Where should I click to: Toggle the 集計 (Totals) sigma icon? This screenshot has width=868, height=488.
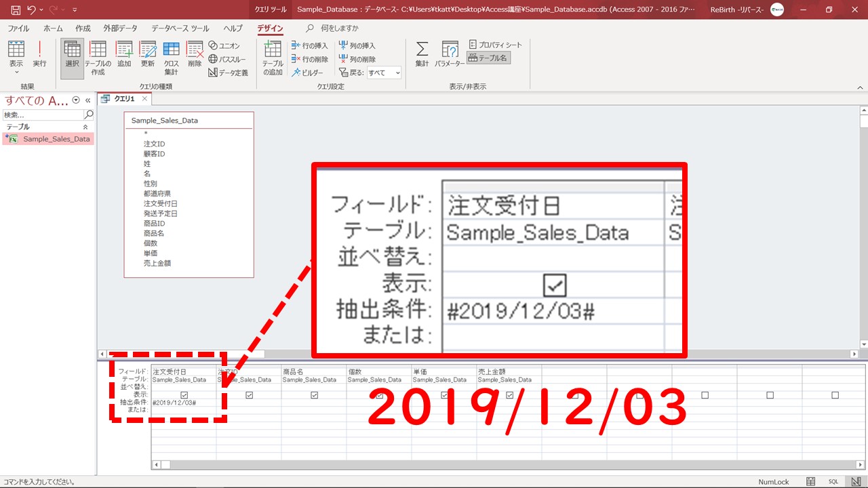(422, 53)
